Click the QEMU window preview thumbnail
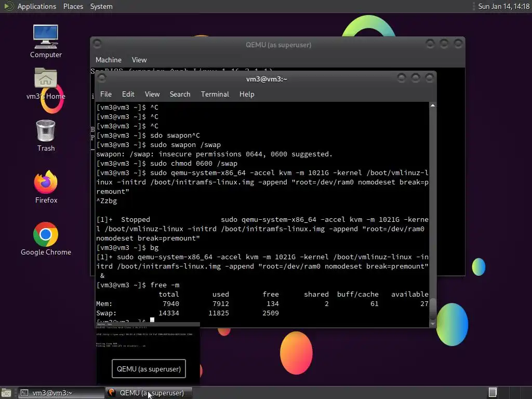 click(148, 353)
